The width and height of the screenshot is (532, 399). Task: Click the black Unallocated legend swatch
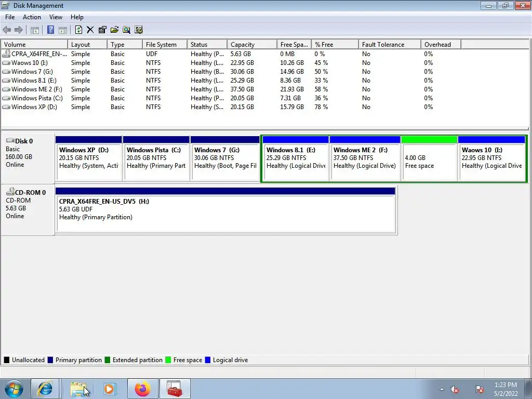[x=6, y=360]
